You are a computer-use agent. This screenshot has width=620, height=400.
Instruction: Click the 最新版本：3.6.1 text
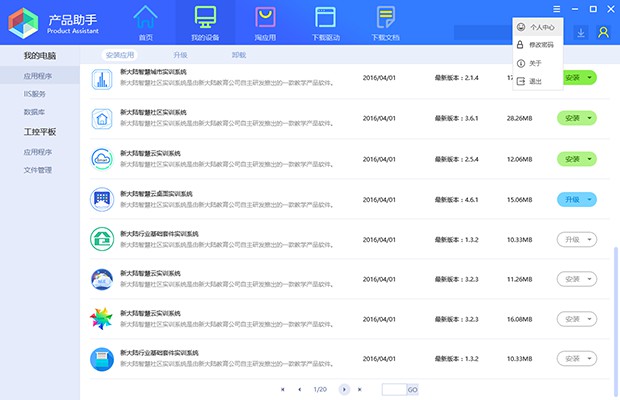click(456, 118)
